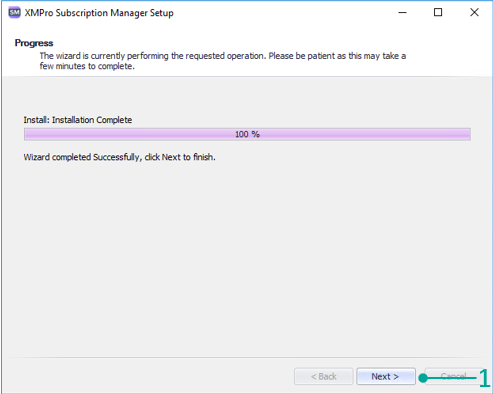Click the Cancel button

(453, 376)
